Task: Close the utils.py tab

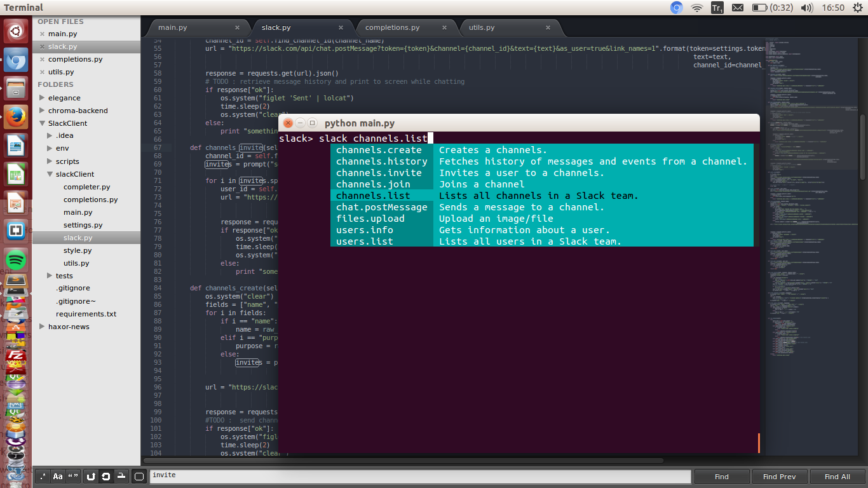Action: click(x=548, y=28)
